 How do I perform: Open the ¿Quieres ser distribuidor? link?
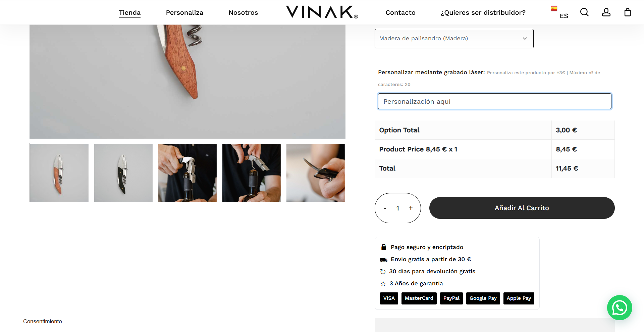pos(483,13)
